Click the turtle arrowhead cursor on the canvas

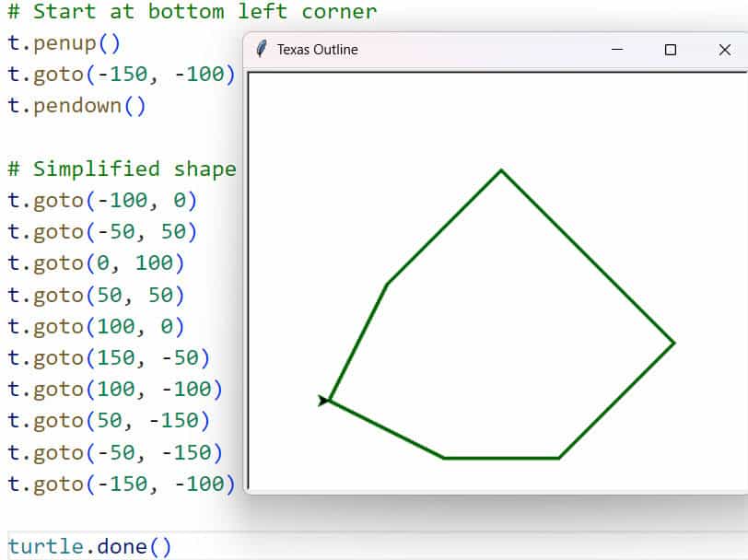click(x=323, y=400)
